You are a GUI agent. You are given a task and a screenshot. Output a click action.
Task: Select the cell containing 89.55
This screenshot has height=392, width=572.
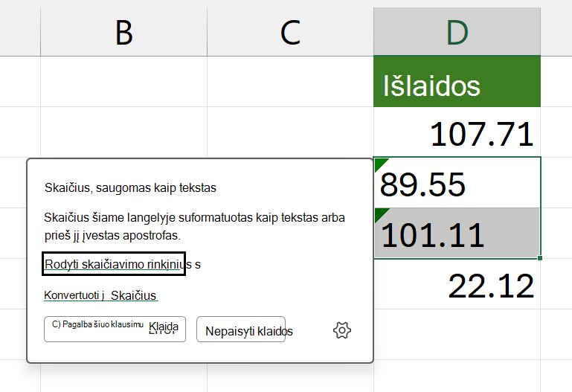[457, 183]
